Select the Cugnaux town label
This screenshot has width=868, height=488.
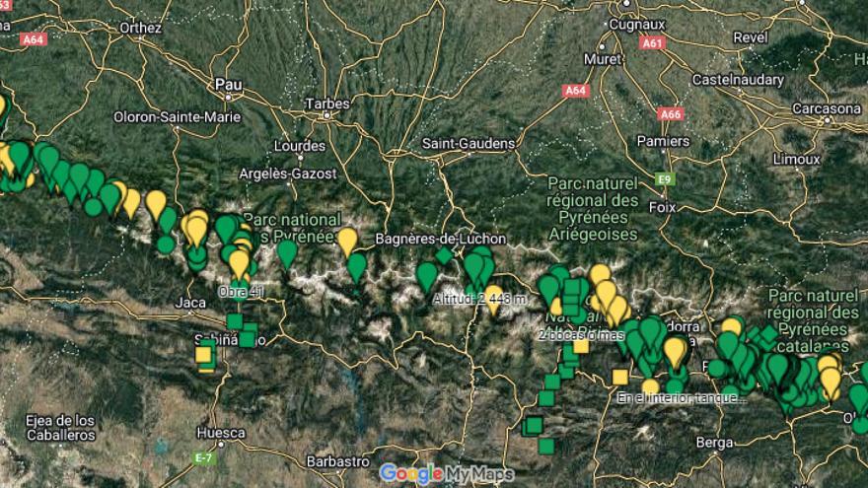point(636,25)
